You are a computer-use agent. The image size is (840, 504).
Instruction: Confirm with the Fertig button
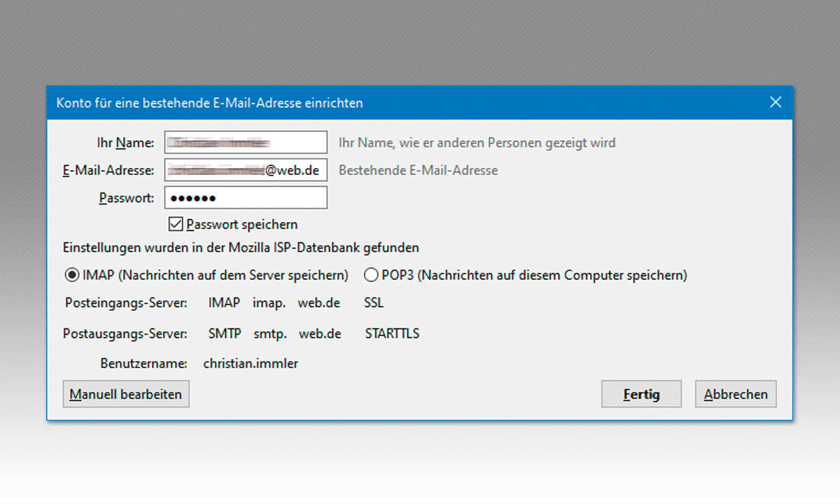point(641,394)
